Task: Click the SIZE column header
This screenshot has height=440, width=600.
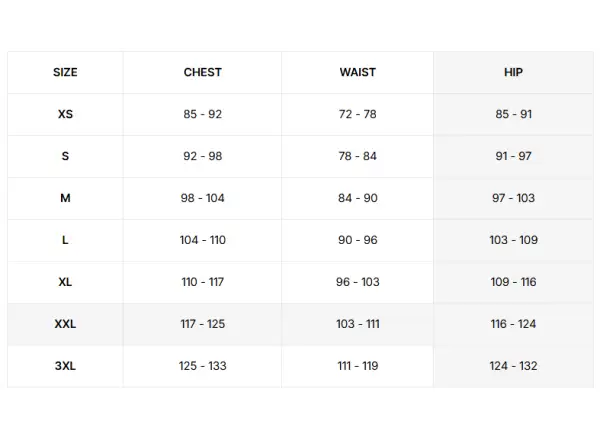Action: click(65, 72)
